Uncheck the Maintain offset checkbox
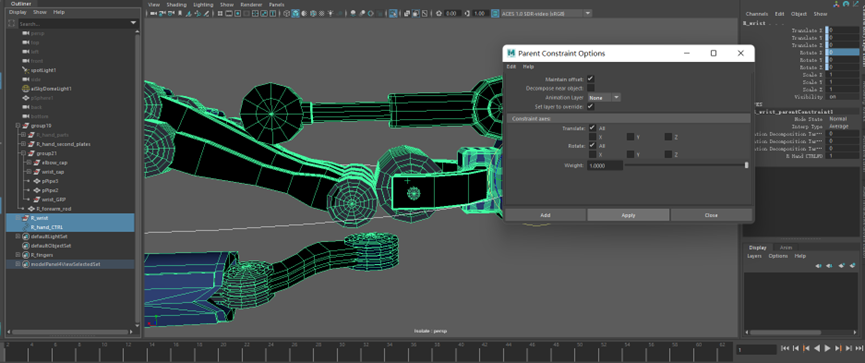 tap(591, 79)
